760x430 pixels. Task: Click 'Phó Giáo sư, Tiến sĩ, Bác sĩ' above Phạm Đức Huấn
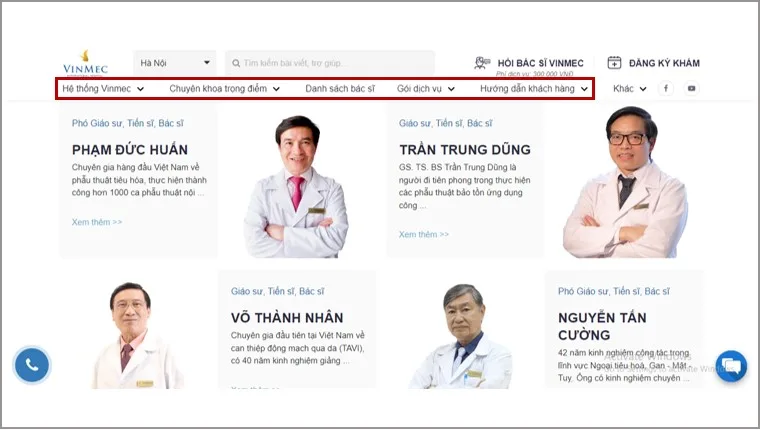tap(127, 123)
